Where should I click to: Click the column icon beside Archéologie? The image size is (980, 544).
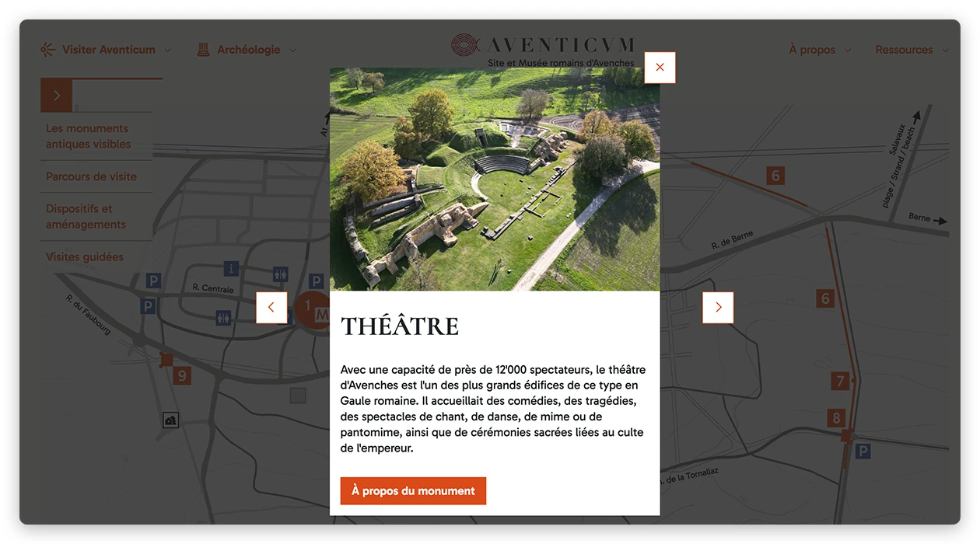coord(204,50)
